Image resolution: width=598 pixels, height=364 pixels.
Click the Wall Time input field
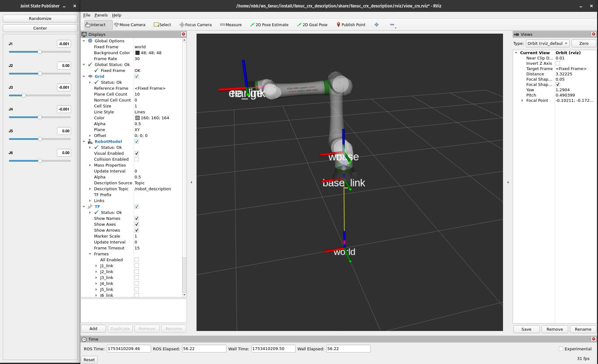tap(273, 349)
